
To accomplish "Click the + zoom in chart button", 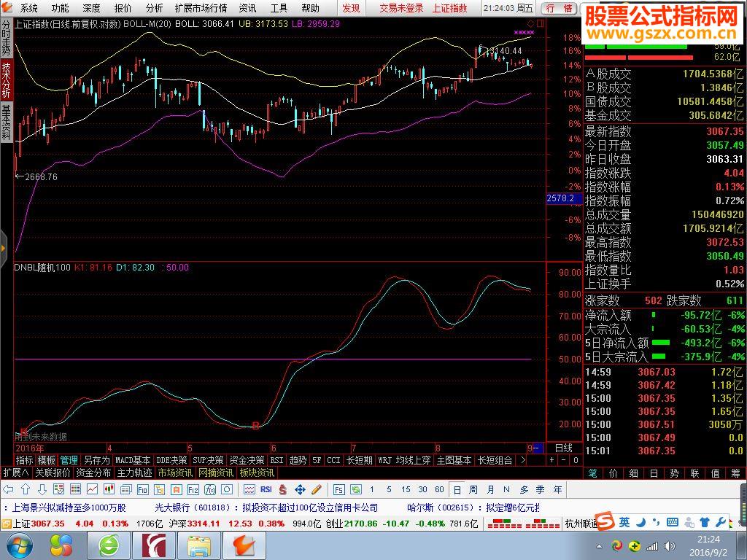I will click(x=551, y=460).
